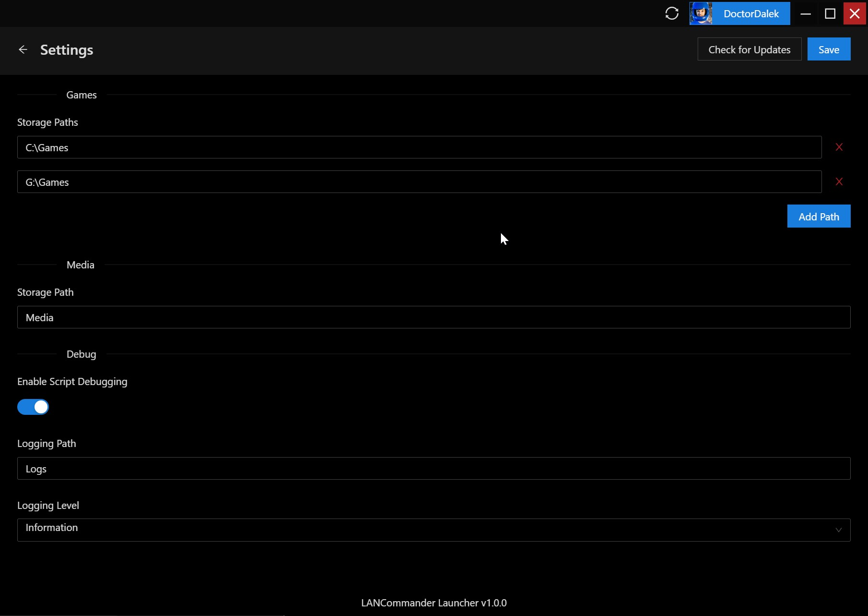
Task: Click the DoctorDalek profile avatar
Action: [700, 13]
